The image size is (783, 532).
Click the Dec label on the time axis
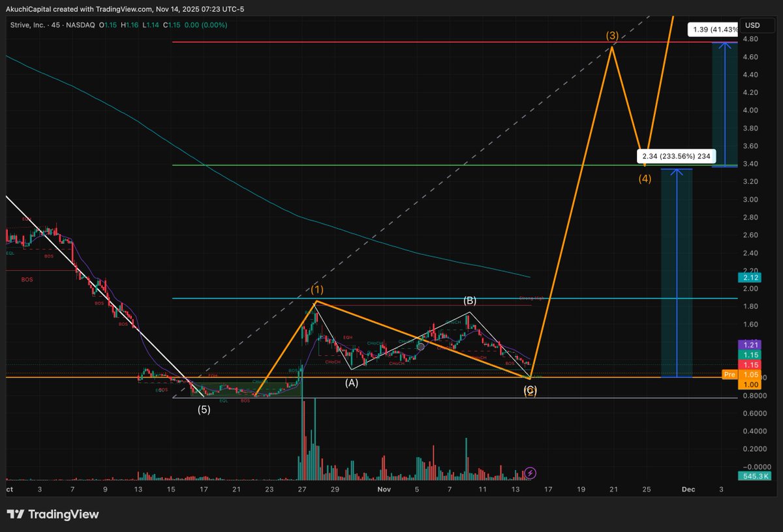pyautogui.click(x=690, y=489)
